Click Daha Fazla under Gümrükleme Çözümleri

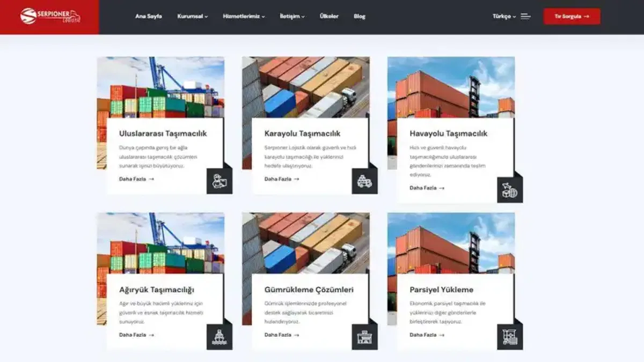(282, 335)
